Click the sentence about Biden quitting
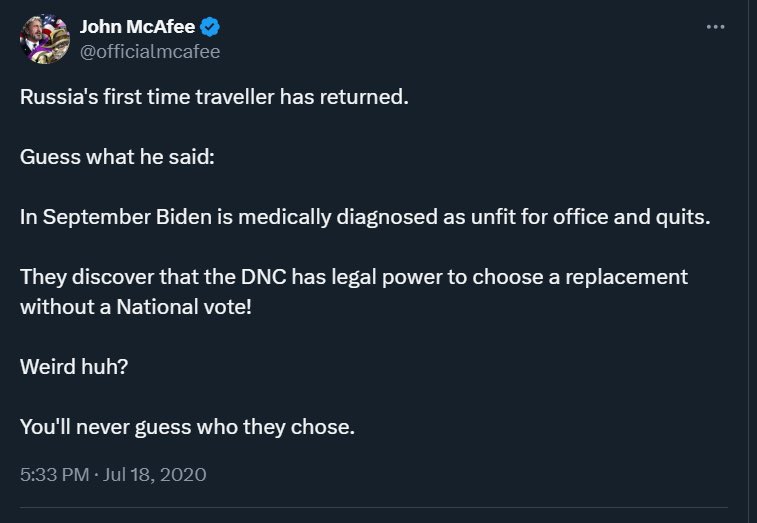This screenshot has width=757, height=523. pyautogui.click(x=364, y=218)
